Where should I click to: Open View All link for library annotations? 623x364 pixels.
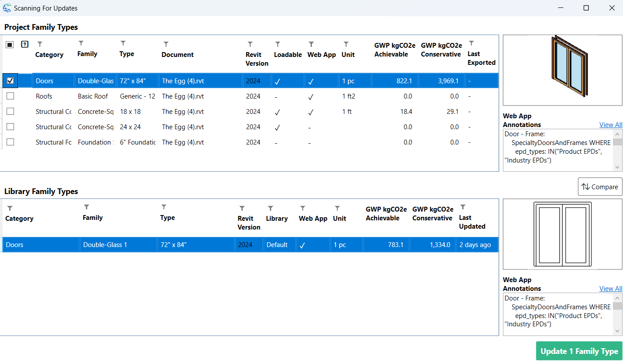click(x=610, y=289)
